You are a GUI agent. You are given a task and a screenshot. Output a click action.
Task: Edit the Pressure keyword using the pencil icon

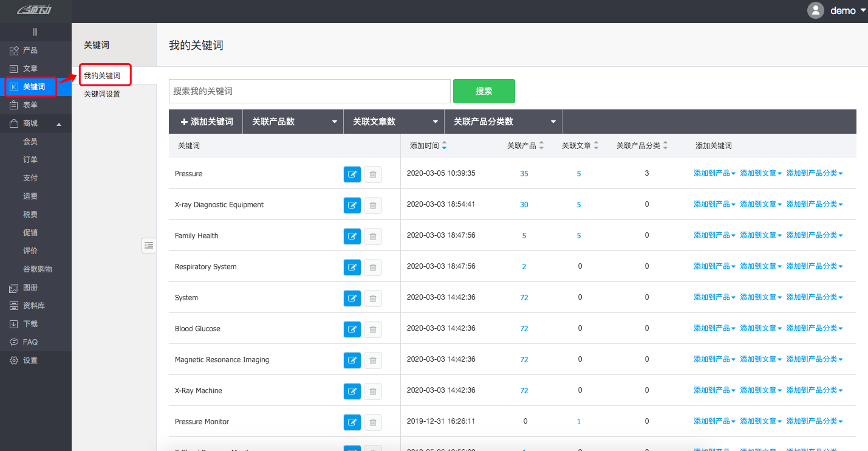pos(352,174)
